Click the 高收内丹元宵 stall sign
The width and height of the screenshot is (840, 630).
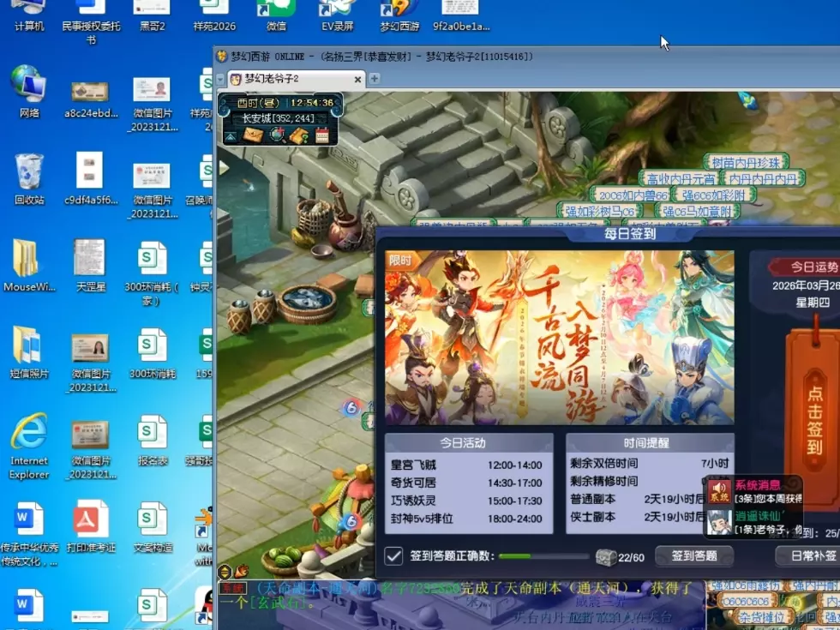[681, 178]
